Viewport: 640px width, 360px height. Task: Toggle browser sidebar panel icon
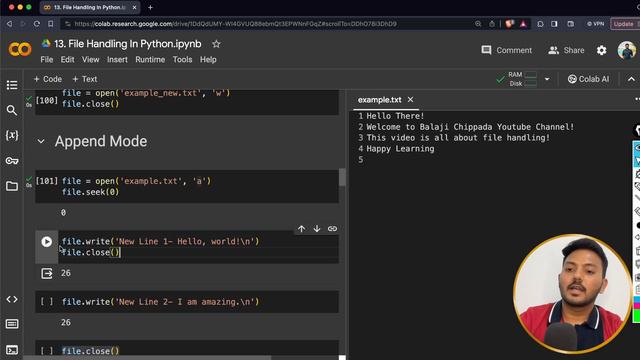(554, 24)
